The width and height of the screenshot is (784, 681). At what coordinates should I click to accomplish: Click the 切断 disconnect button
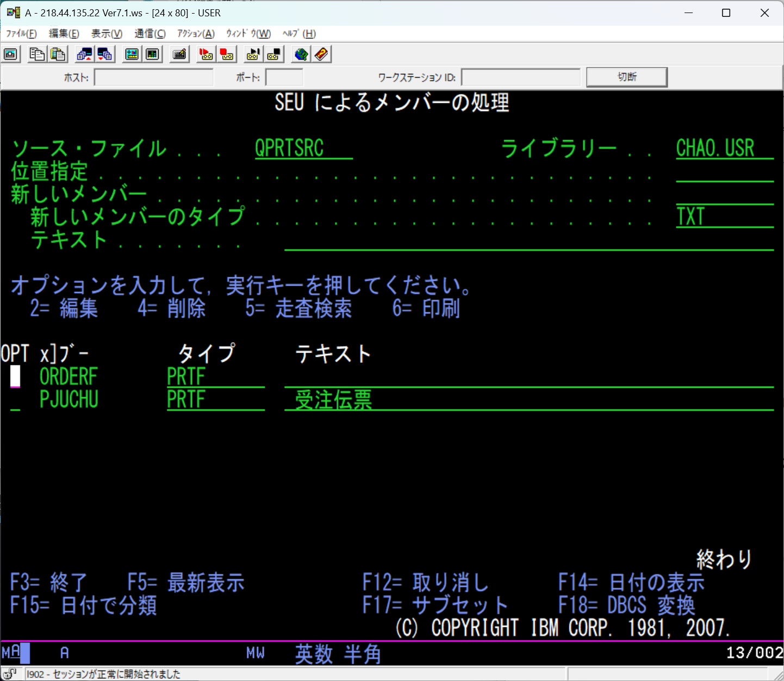coord(627,77)
